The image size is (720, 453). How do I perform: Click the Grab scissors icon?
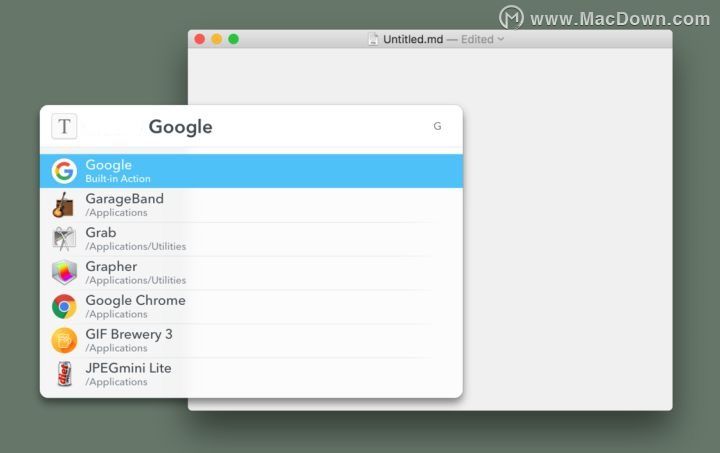click(x=64, y=239)
